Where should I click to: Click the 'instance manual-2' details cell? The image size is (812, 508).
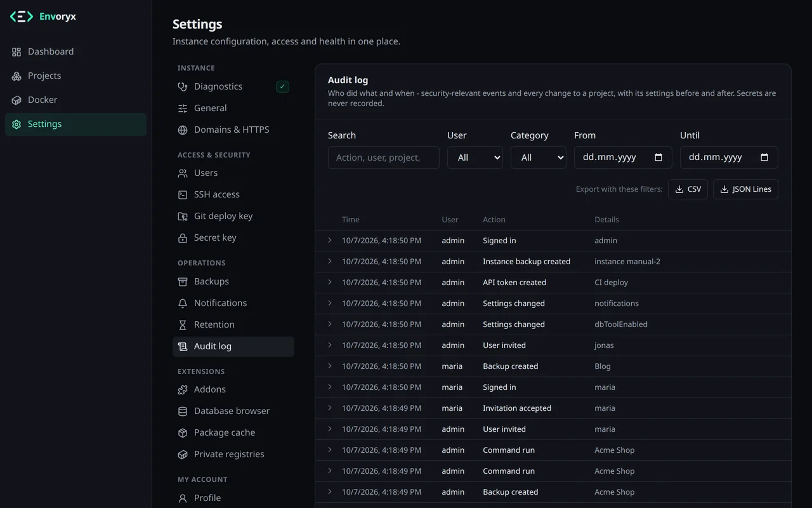click(x=627, y=262)
